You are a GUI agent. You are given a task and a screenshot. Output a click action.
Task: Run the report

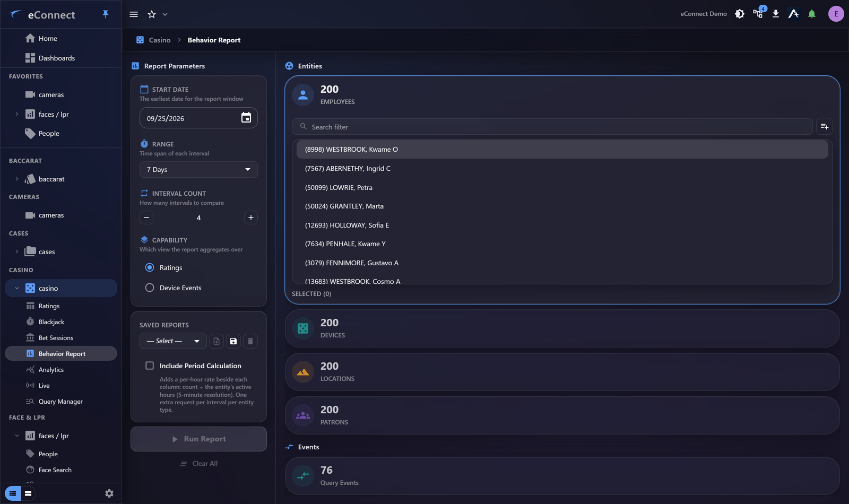click(198, 439)
